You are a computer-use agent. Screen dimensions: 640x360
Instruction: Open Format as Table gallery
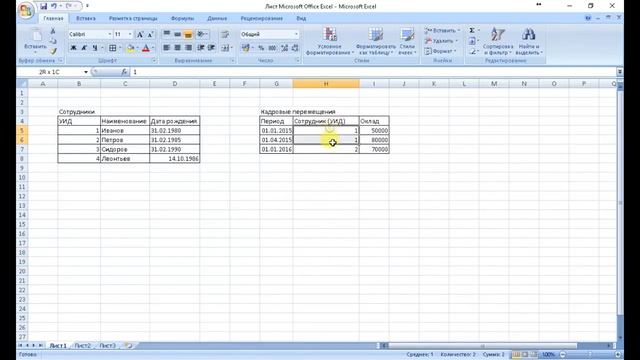click(376, 41)
